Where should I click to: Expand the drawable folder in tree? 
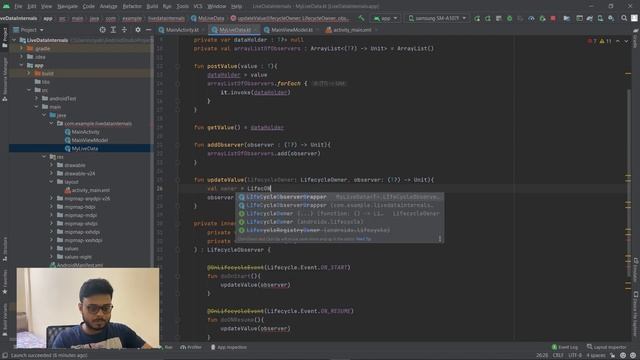click(x=52, y=165)
